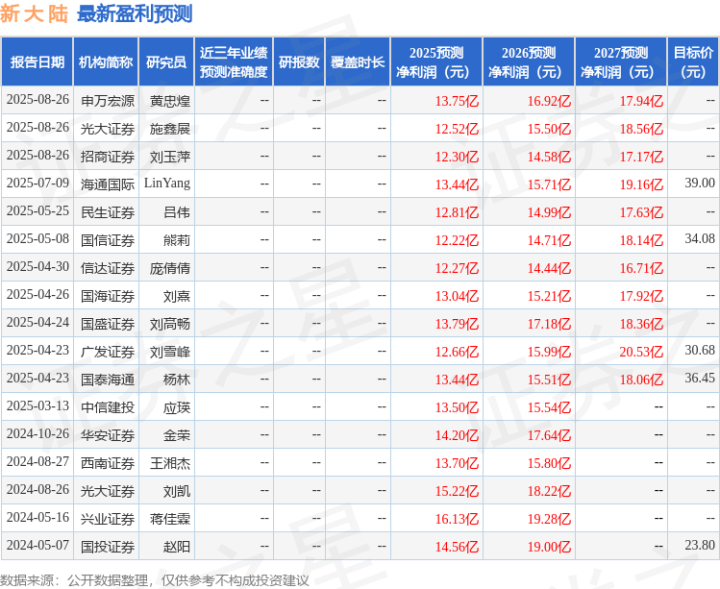The width and height of the screenshot is (720, 589).
Task: Click the 2026预测净利润 column header
Action: coord(529,62)
